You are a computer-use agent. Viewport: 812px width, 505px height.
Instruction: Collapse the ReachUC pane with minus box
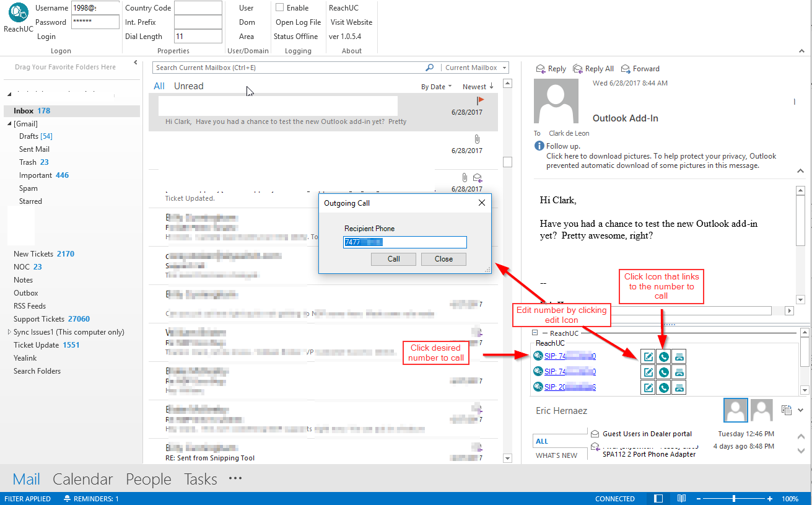535,333
